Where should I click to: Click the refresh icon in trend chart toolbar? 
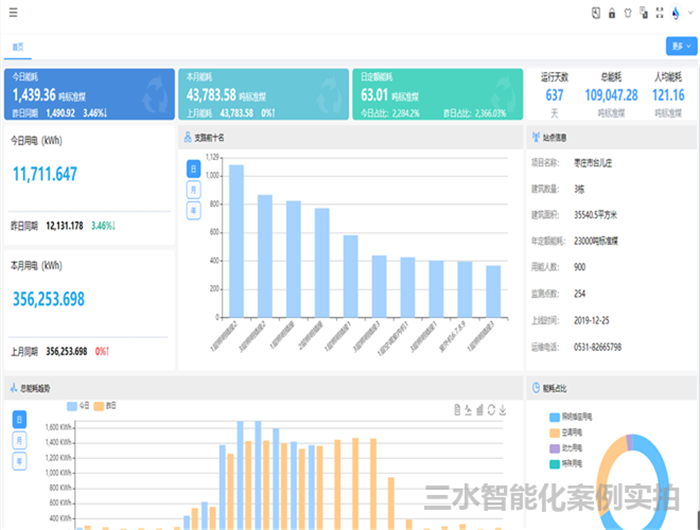pos(491,410)
